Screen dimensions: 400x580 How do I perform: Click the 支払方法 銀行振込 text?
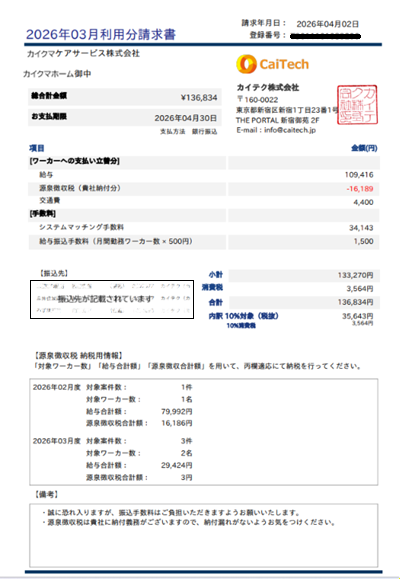coord(188,132)
